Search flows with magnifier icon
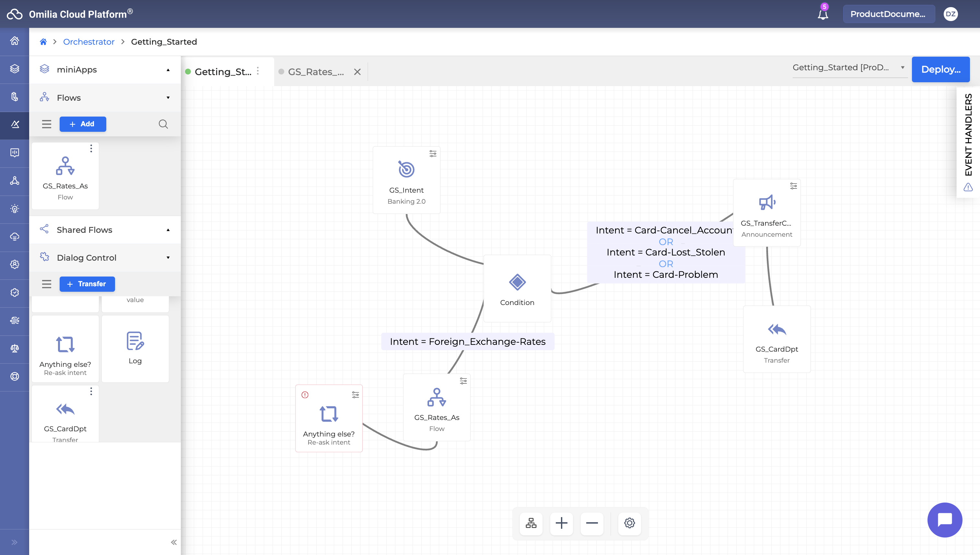980x555 pixels. click(163, 124)
